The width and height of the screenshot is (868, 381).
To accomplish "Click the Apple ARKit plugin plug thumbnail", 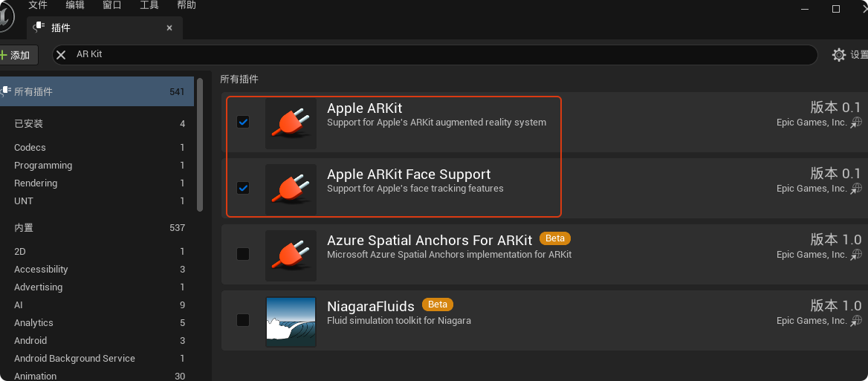I will [291, 123].
